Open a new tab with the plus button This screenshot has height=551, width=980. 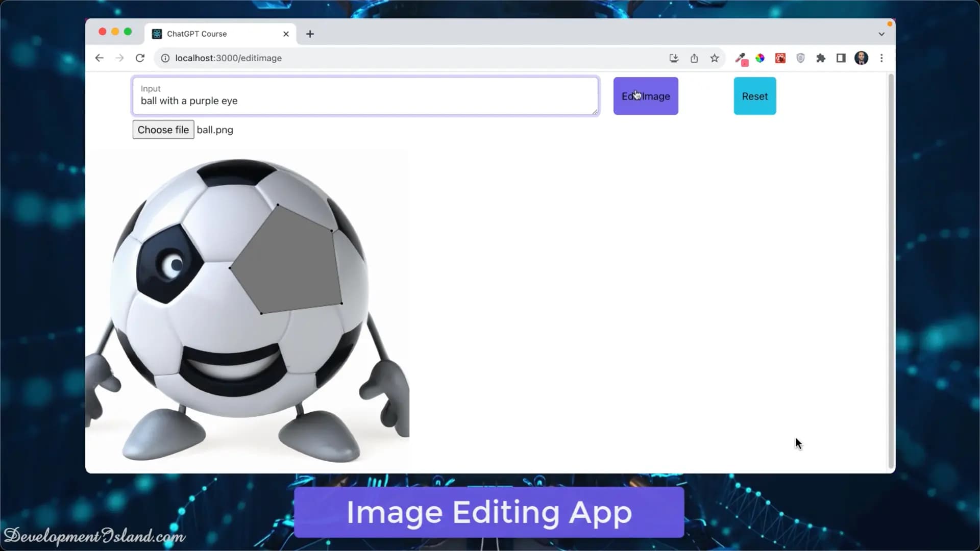coord(310,34)
